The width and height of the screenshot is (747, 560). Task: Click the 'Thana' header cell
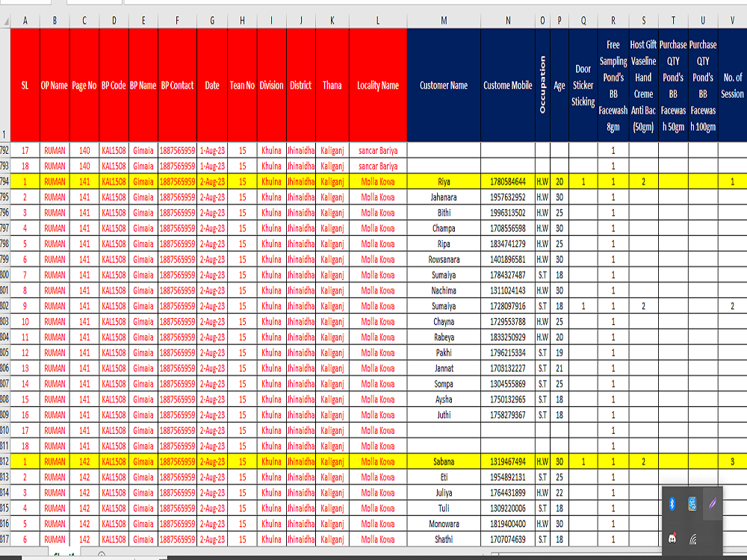pyautogui.click(x=332, y=85)
